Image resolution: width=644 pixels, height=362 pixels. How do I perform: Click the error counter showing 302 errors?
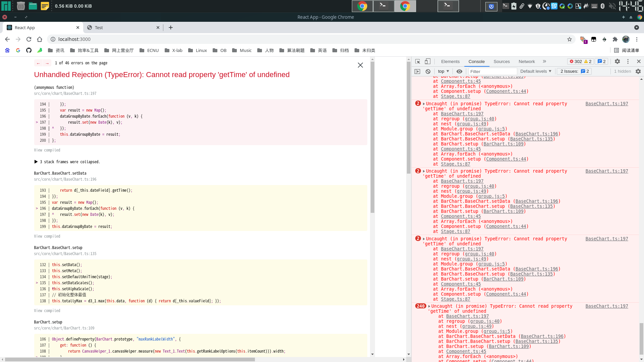[x=578, y=61]
